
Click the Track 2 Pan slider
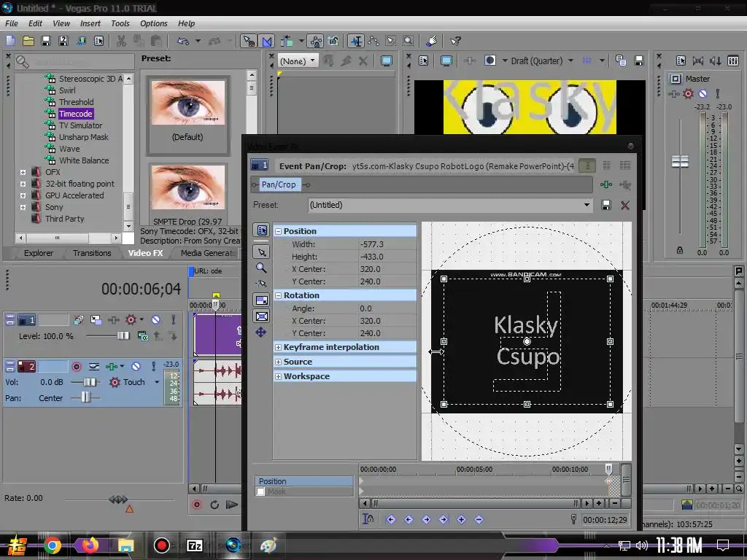pyautogui.click(x=85, y=397)
